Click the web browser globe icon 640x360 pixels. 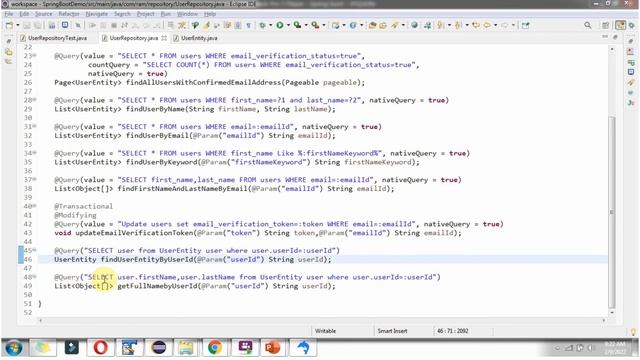tap(414, 25)
